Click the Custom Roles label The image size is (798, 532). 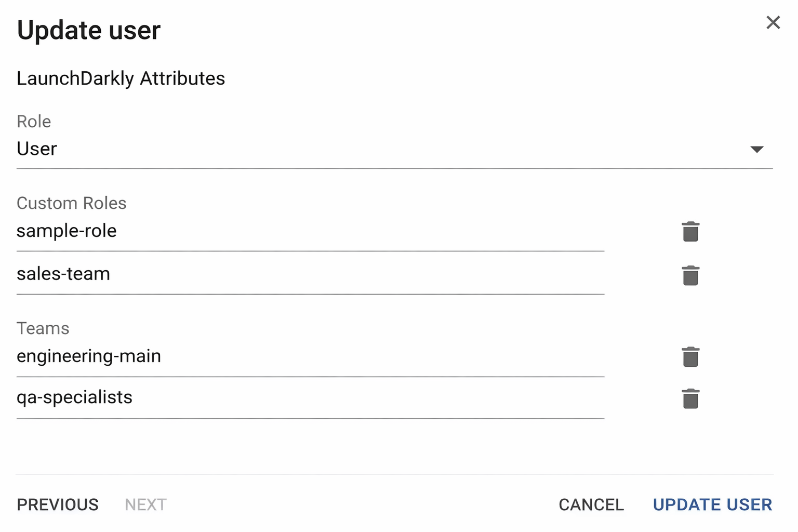(x=72, y=203)
